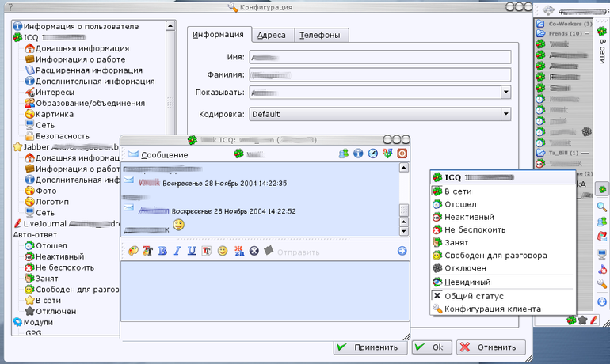Image resolution: width=610 pixels, height=364 pixels.
Task: Click up arrow of configuration tree scrollbar
Action: (x=170, y=25)
